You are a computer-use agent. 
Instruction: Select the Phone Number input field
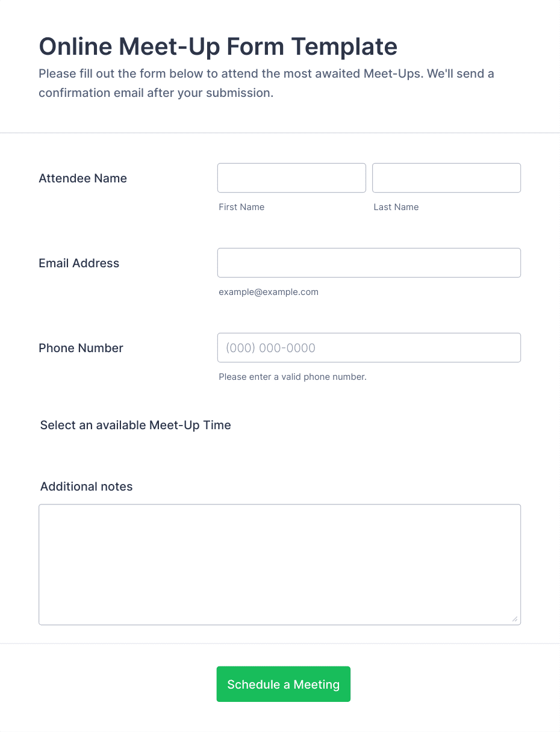coord(369,348)
